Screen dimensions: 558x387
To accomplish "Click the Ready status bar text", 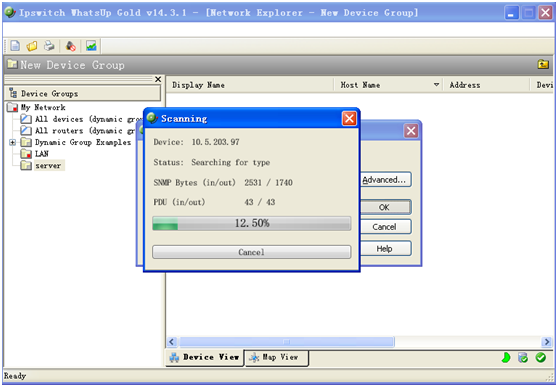I will [15, 376].
